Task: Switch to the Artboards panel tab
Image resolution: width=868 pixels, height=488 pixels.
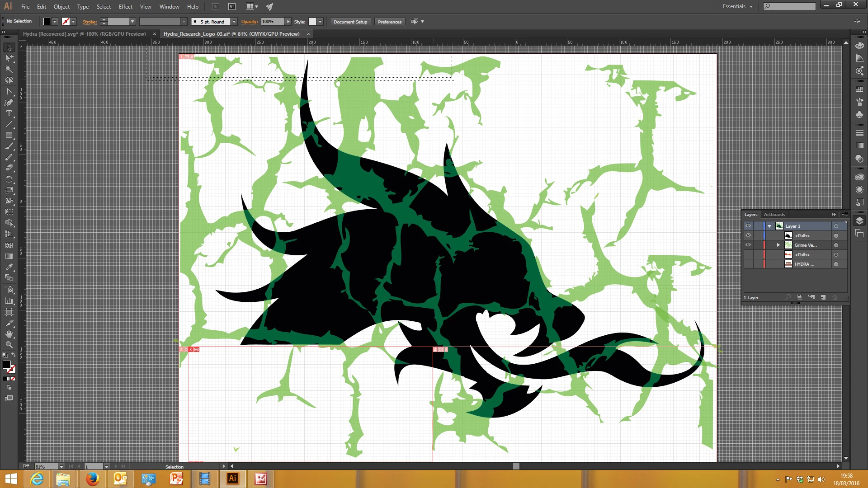Action: [x=774, y=215]
